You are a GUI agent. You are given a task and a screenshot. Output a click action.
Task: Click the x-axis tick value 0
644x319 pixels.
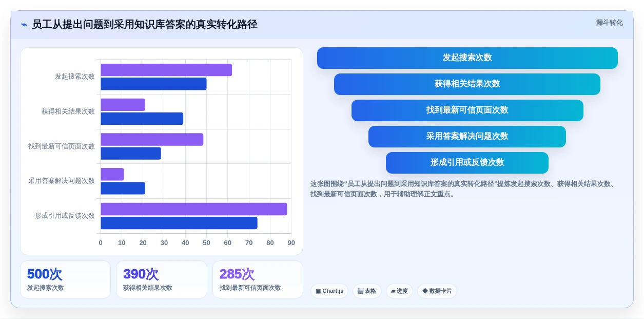pos(101,243)
